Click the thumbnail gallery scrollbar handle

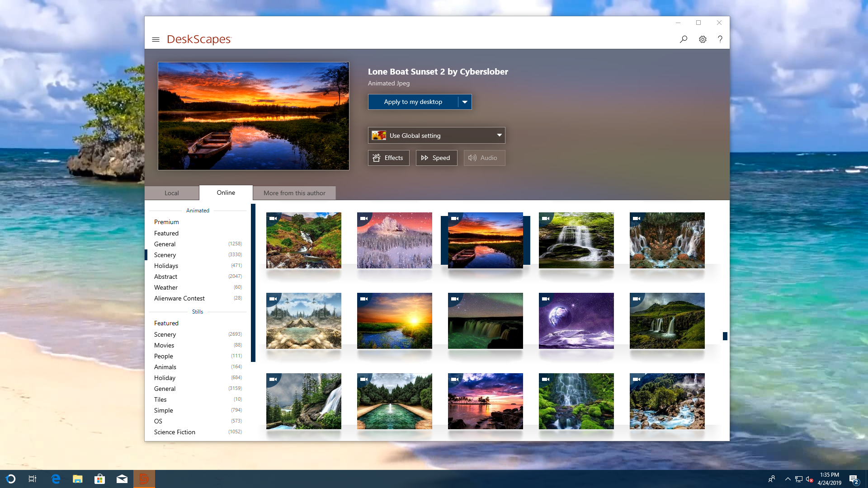tap(725, 336)
